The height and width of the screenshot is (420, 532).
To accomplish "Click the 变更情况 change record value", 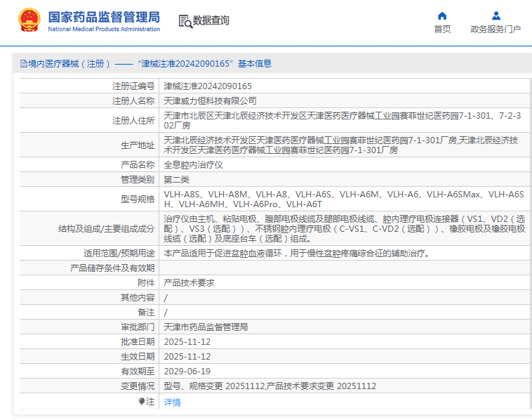I will pyautogui.click(x=270, y=386).
